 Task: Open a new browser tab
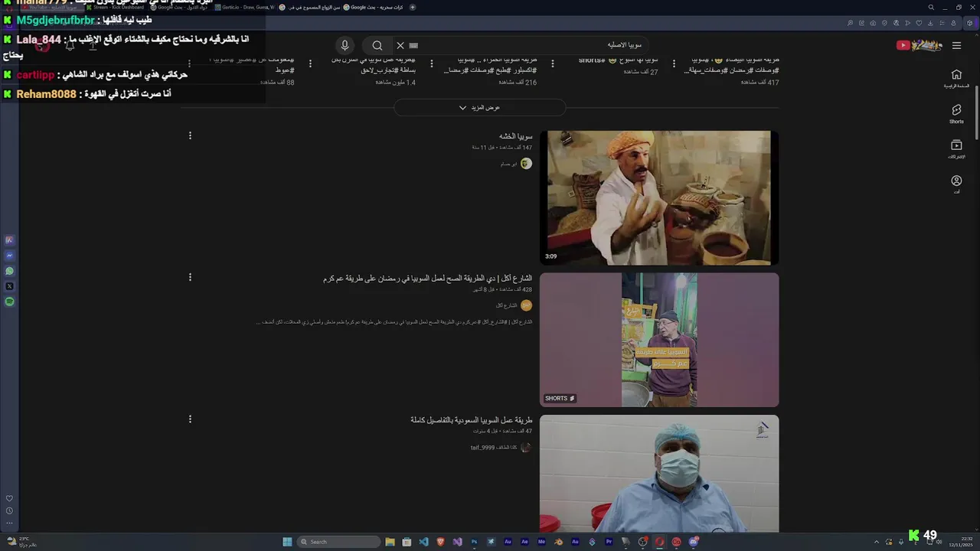pos(413,8)
